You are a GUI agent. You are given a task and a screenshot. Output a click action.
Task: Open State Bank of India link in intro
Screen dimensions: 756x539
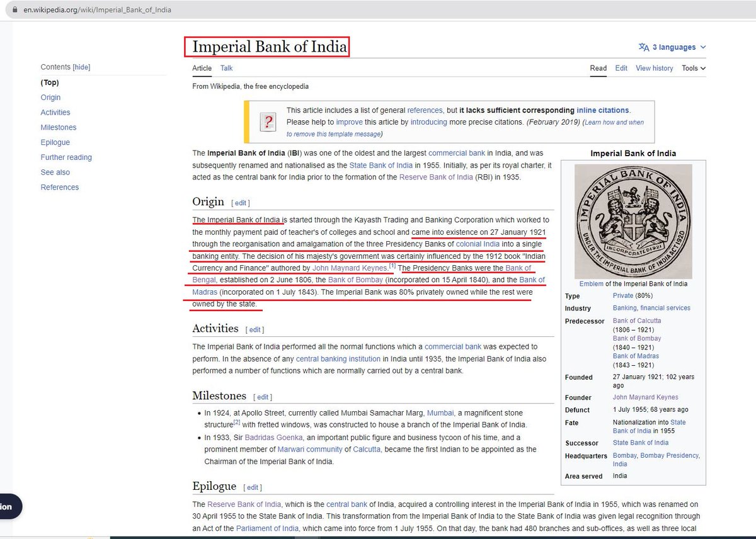[380, 166]
